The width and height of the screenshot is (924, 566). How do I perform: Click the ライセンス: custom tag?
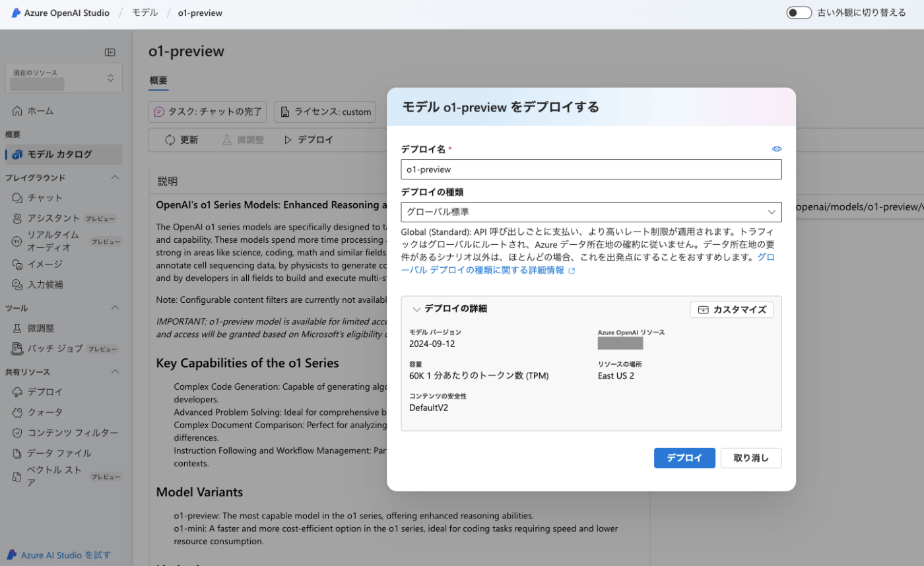(x=325, y=111)
